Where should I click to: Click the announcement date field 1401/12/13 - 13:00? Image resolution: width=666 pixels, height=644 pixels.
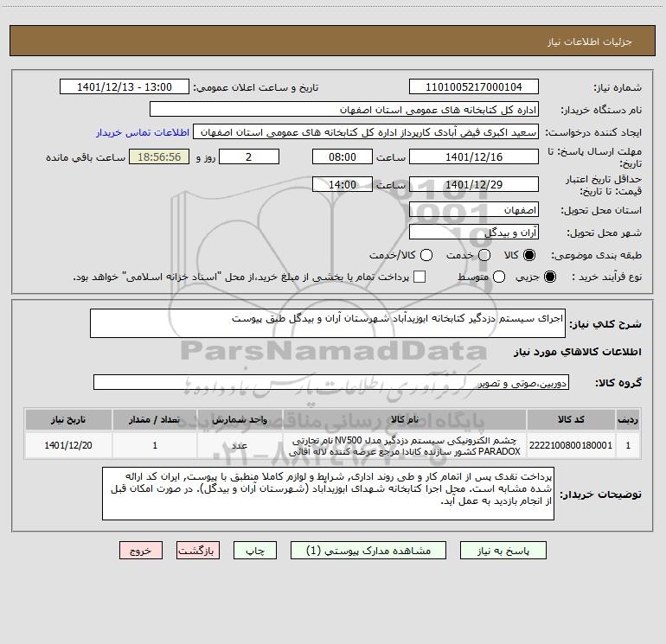pos(125,86)
